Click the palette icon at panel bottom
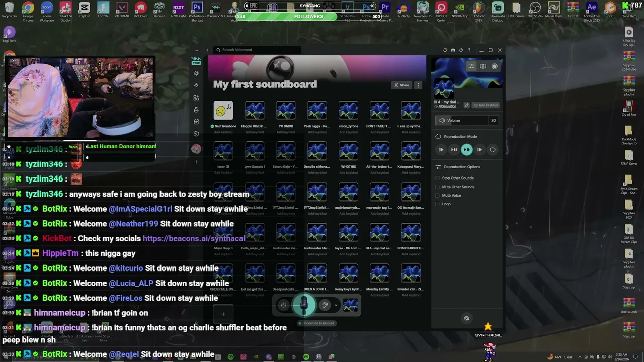Viewport: 644px width, 362px height. (x=467, y=318)
